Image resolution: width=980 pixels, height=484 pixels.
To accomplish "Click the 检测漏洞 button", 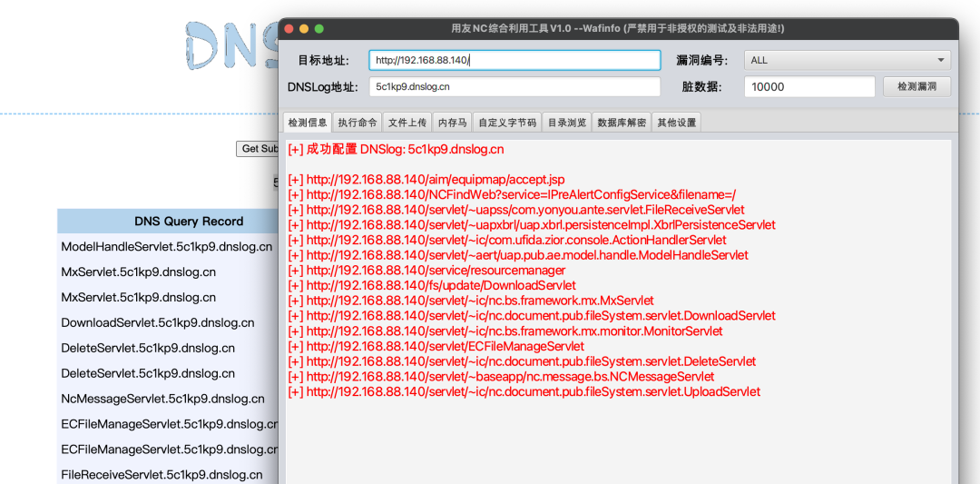I will pyautogui.click(x=916, y=87).
